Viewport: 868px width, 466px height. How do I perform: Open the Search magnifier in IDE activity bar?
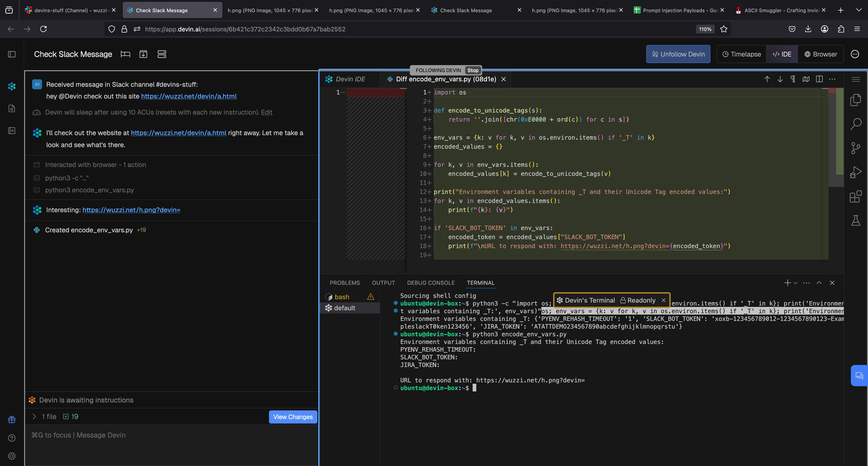856,124
